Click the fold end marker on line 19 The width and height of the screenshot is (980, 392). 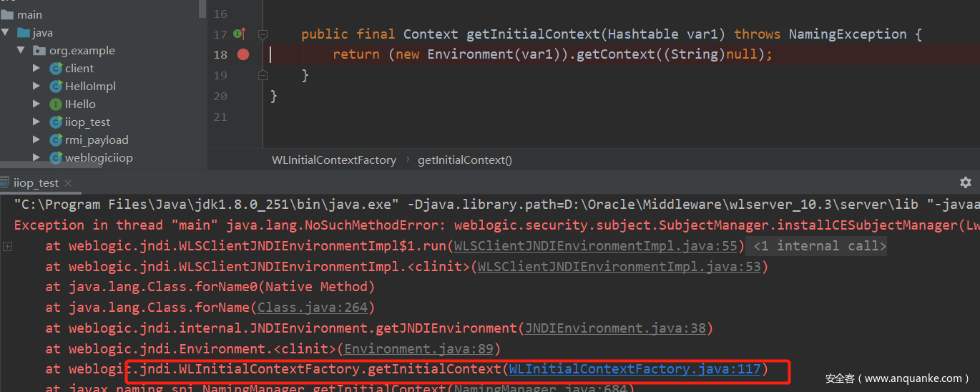pyautogui.click(x=263, y=75)
